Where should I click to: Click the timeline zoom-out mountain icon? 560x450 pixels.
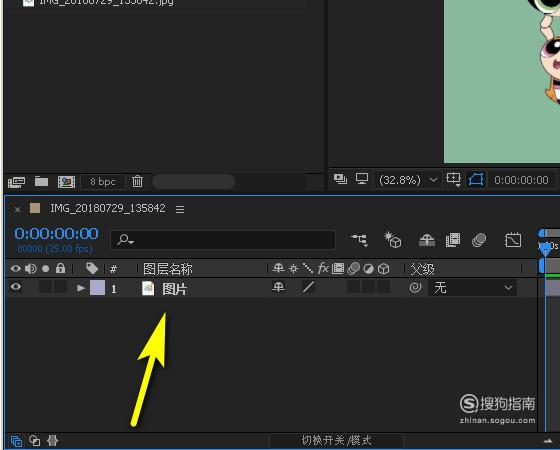(x=548, y=441)
